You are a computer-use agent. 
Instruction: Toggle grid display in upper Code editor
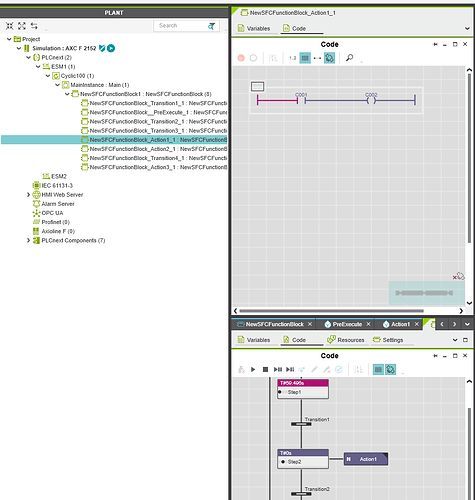tap(305, 58)
